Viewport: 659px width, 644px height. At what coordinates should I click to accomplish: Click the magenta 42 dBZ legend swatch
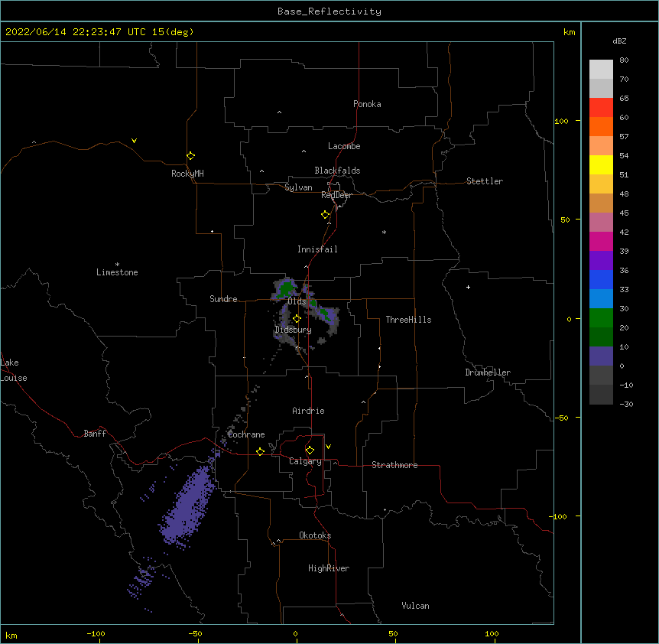(601, 241)
